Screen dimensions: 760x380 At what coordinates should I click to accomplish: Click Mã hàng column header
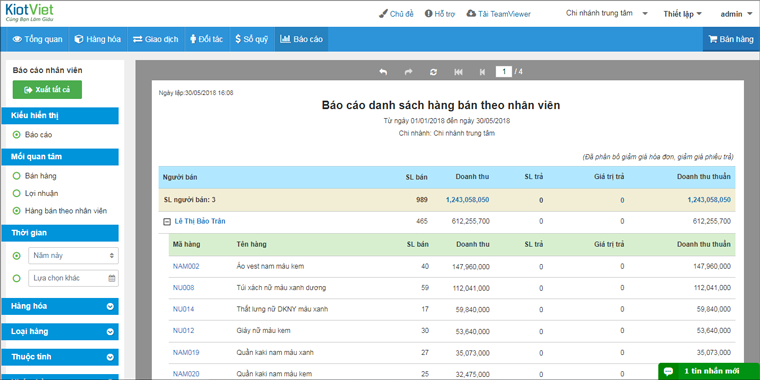[187, 244]
